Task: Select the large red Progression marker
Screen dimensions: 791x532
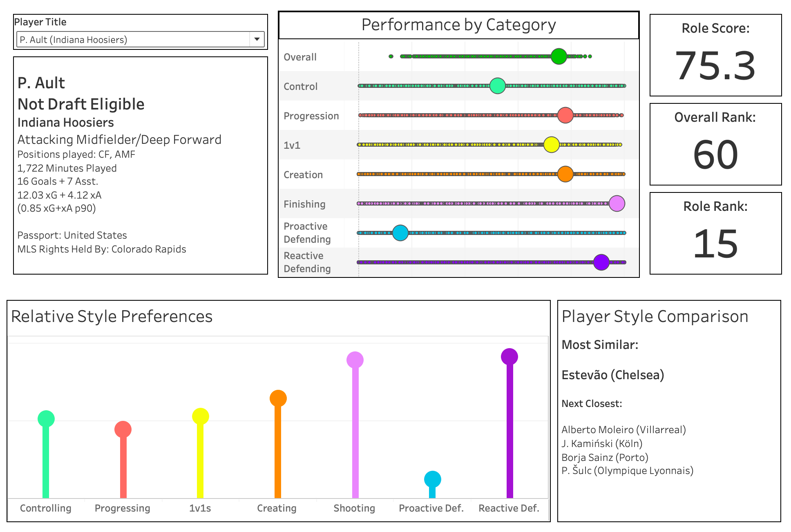Action: [565, 115]
